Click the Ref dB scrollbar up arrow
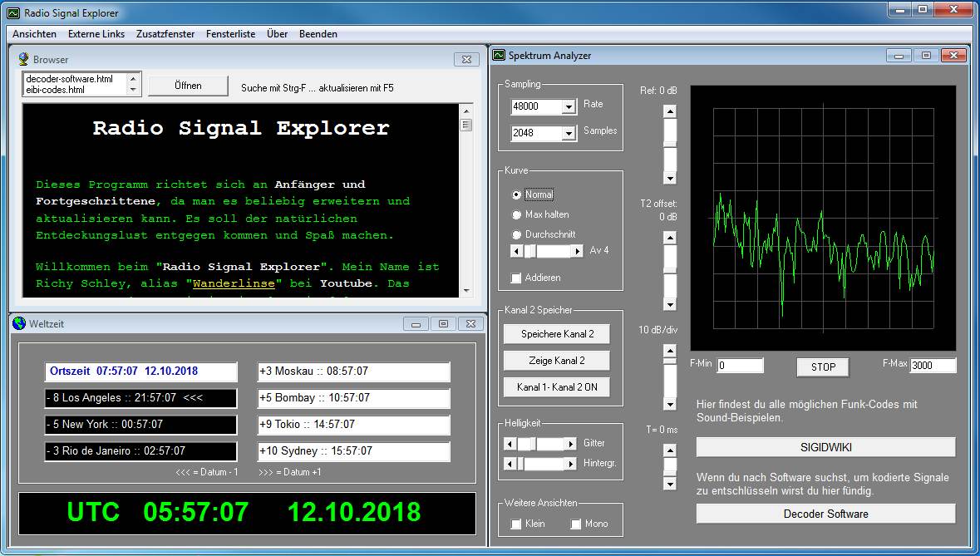This screenshot has height=556, width=980. [669, 111]
